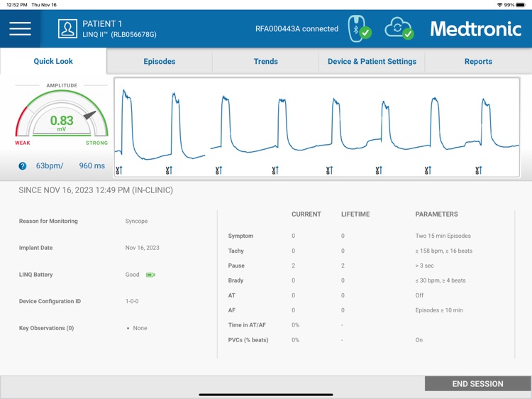Tap the Bluetooth device connection icon
532x399 pixels.
pos(360,28)
